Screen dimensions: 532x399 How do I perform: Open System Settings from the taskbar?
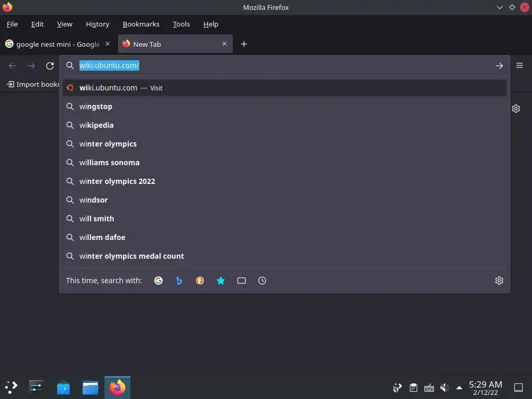[x=36, y=387]
